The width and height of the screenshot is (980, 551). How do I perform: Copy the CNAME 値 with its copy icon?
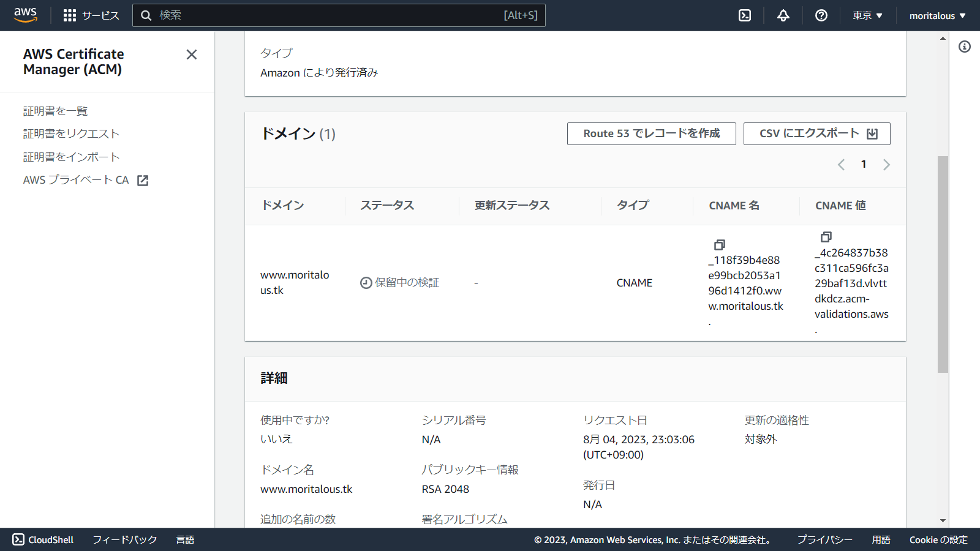[825, 237]
